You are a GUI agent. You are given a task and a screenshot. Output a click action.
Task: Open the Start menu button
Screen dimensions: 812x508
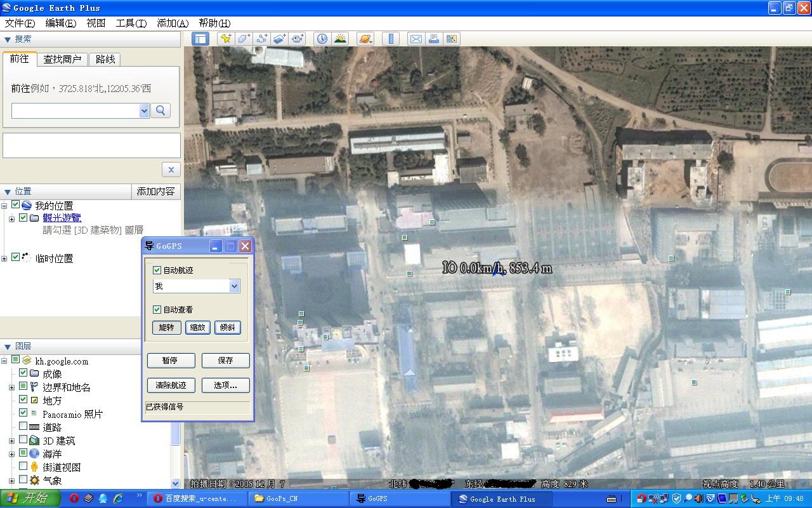click(30, 498)
